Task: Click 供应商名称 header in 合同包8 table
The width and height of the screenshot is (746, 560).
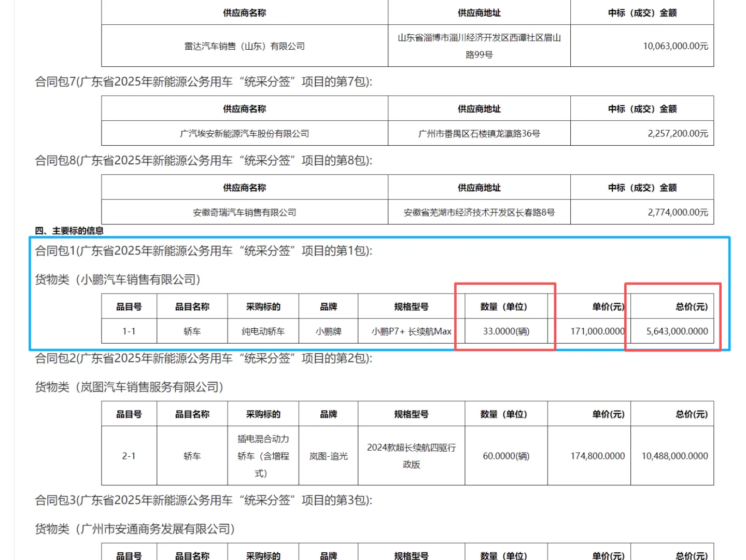Action: 245,188
